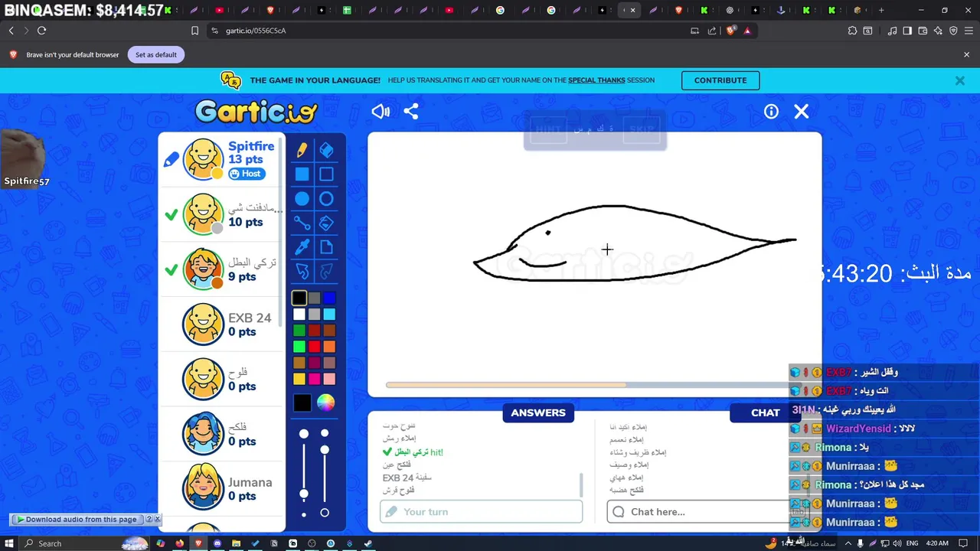Viewport: 980px width, 551px height.
Task: Switch to the green spreadsheet tab
Action: [347, 10]
